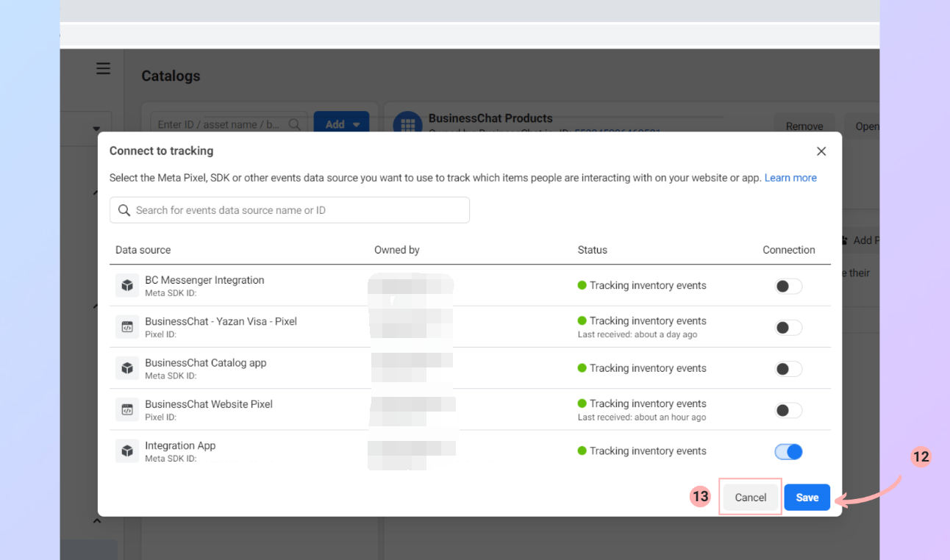
Task: Click 'Last received: about a day ago' text
Action: [637, 334]
